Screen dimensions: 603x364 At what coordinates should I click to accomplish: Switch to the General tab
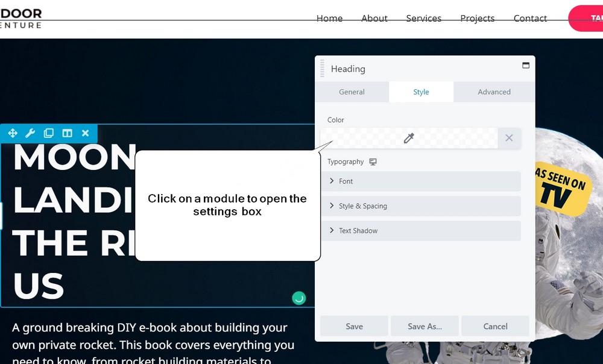tap(352, 92)
